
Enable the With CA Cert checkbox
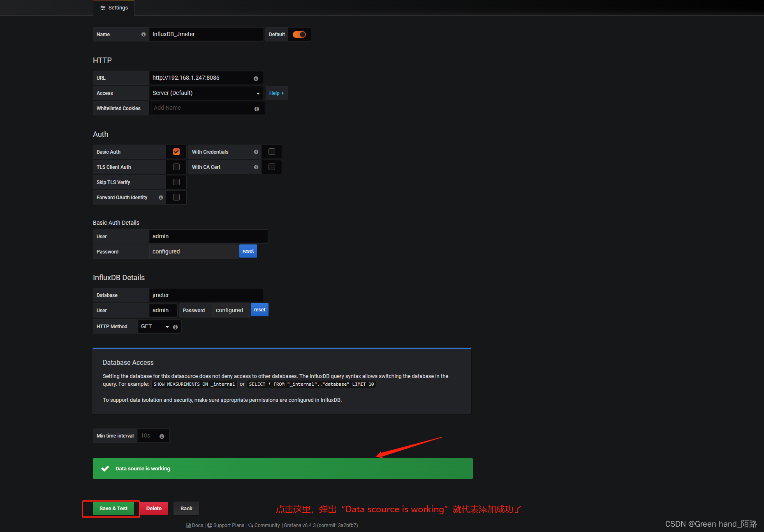tap(272, 167)
